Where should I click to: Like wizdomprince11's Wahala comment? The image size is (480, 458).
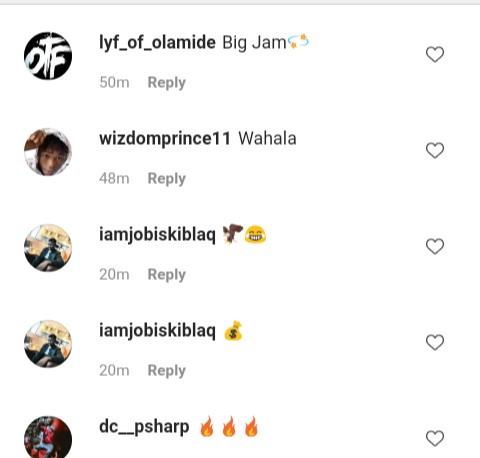click(x=435, y=150)
